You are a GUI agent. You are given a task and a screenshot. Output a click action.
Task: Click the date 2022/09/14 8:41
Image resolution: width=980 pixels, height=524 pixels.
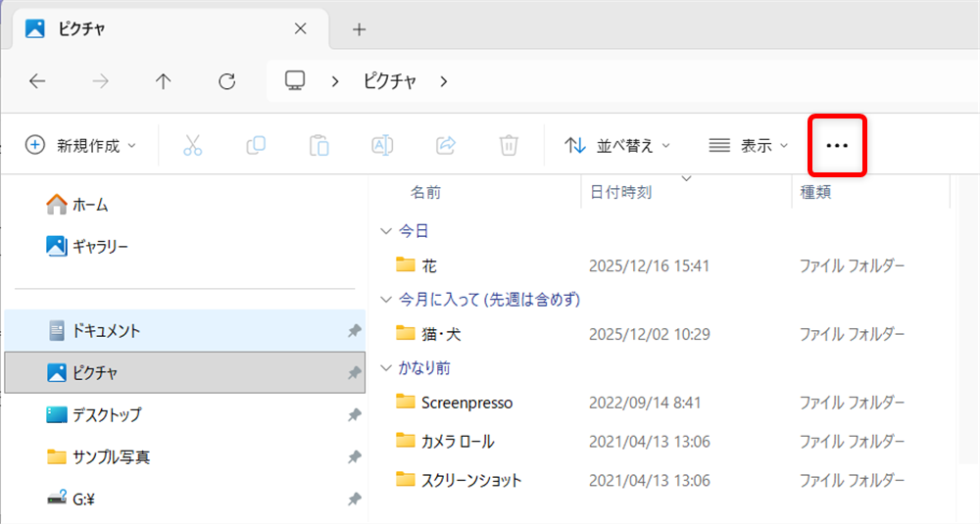pos(645,403)
